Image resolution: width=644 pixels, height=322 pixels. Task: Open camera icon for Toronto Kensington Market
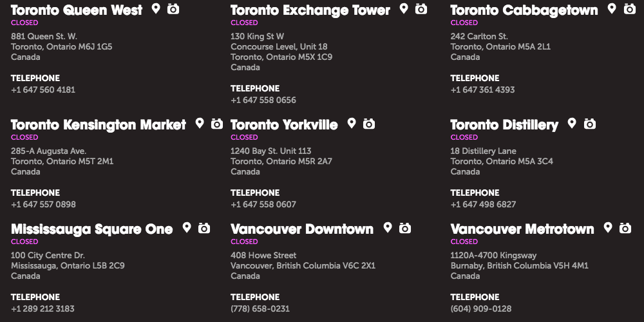217,124
